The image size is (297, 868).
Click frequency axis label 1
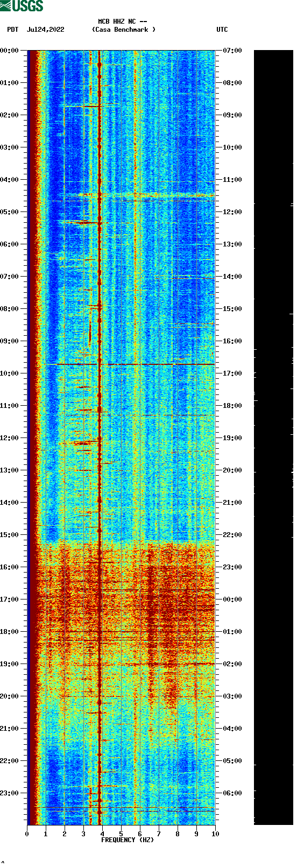[x=46, y=834]
